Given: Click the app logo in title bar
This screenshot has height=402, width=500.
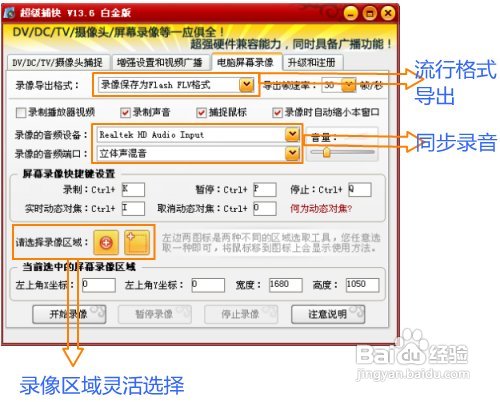Looking at the screenshot, I should point(9,13).
